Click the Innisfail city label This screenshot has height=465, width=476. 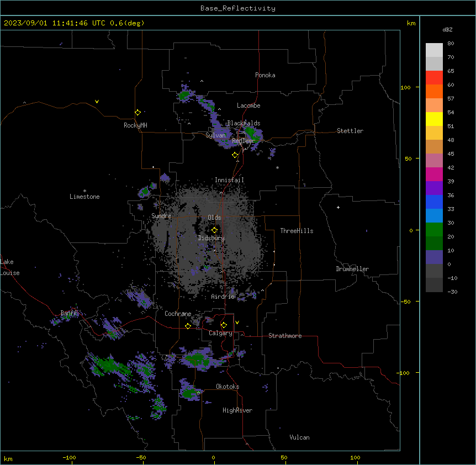[229, 180]
